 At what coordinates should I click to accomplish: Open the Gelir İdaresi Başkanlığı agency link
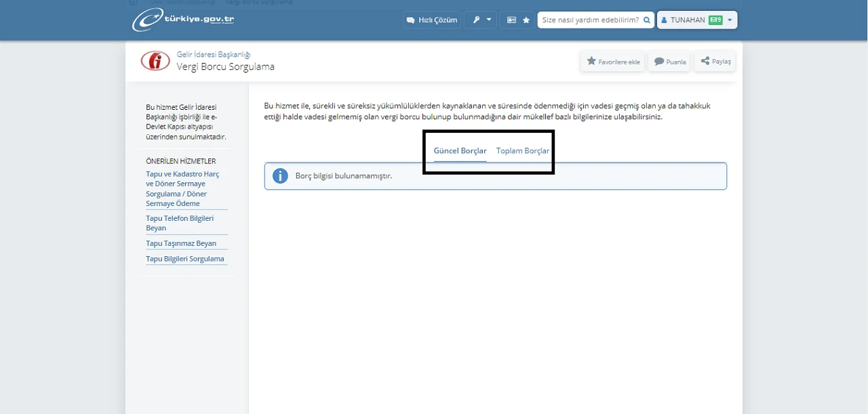[x=214, y=54]
